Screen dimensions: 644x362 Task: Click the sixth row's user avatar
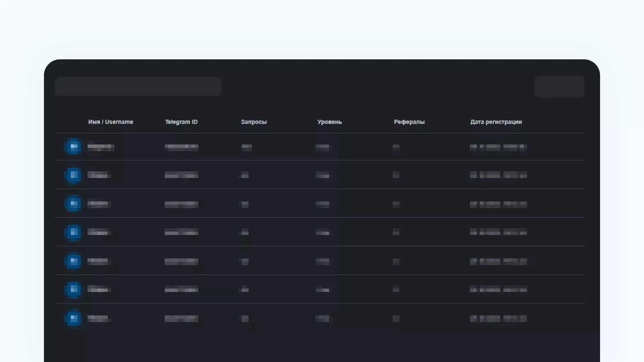click(x=73, y=290)
